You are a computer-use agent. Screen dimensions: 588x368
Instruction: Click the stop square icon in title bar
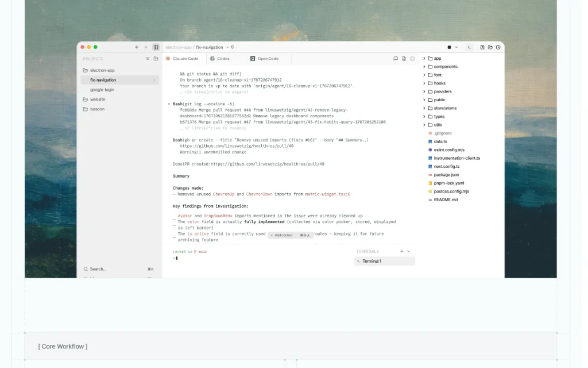(449, 47)
